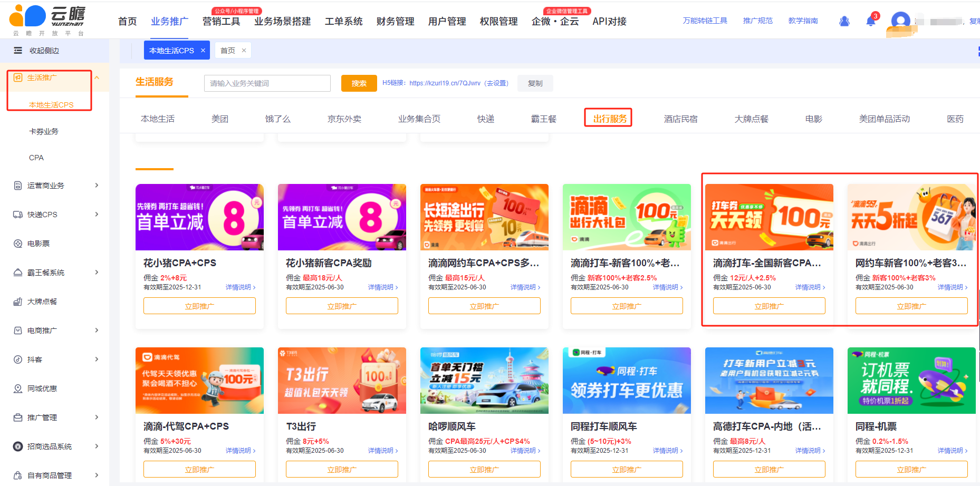
Task: Select 本地生活CPS in the sidebar
Action: (51, 105)
